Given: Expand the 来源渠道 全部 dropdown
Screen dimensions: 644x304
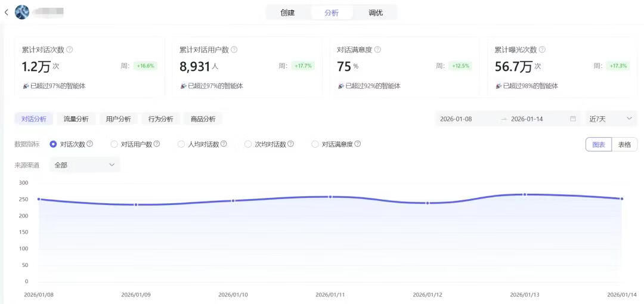Looking at the screenshot, I should 85,165.
